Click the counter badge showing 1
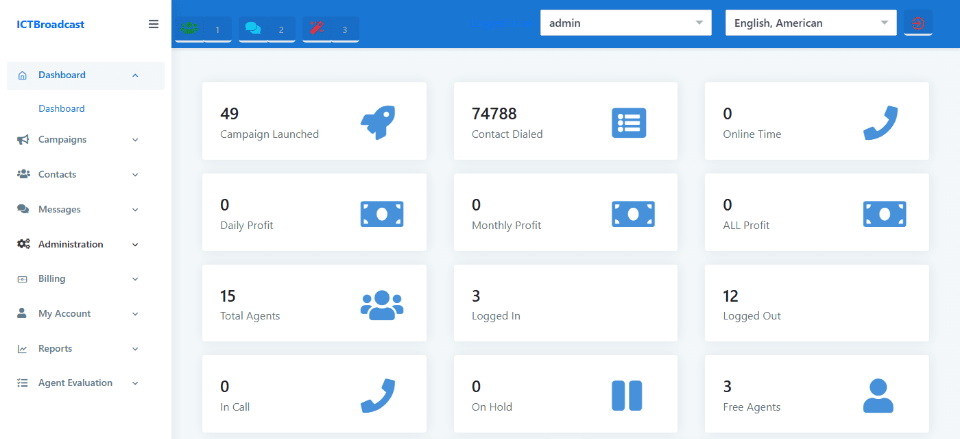 point(217,29)
